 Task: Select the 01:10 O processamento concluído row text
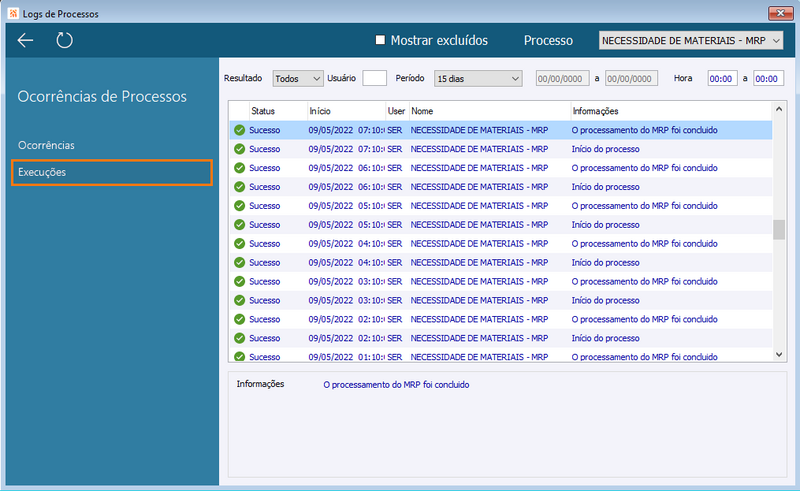644,357
